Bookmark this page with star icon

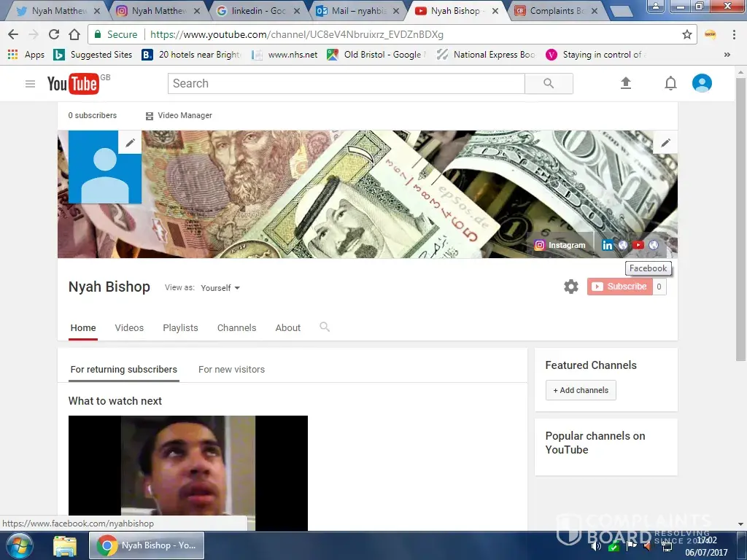click(686, 34)
